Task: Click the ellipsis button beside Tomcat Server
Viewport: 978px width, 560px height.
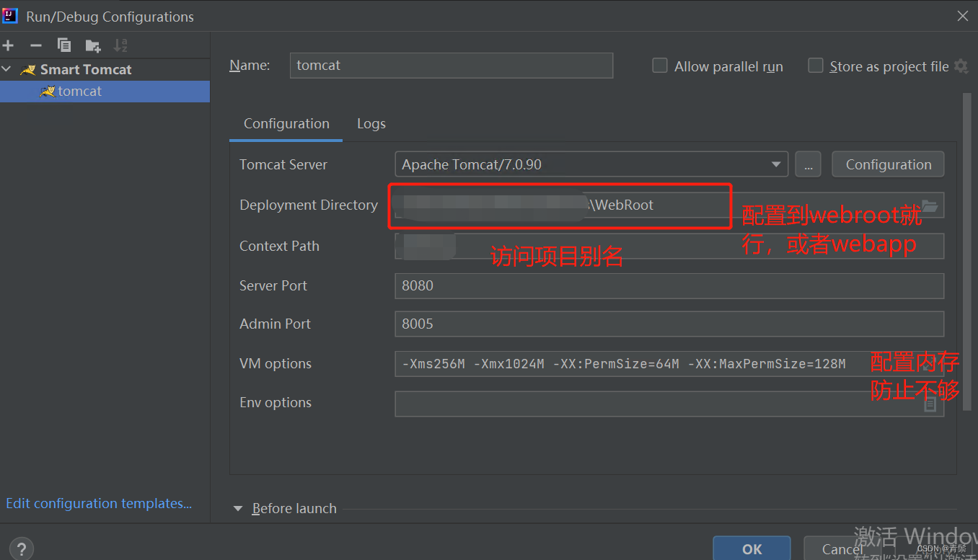Action: 808,164
